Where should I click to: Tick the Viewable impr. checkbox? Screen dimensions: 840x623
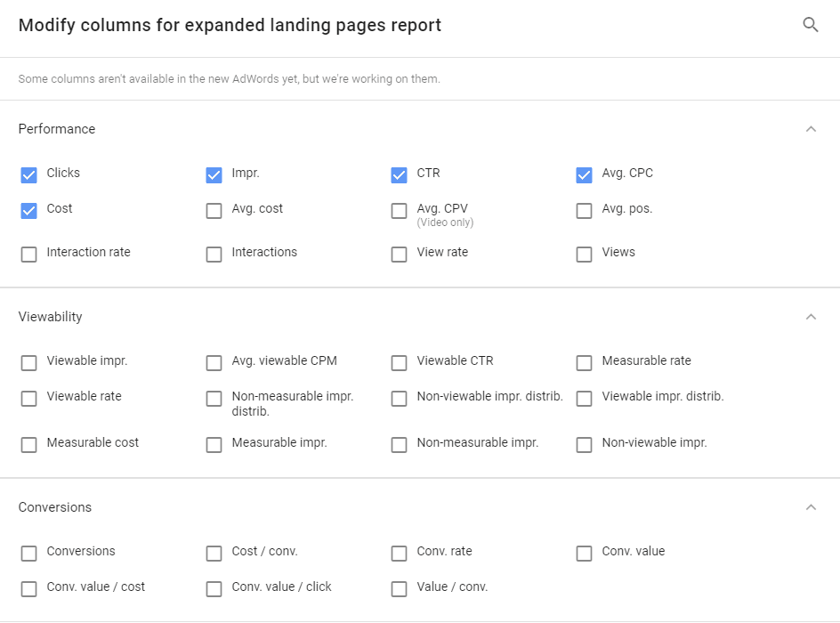pyautogui.click(x=29, y=363)
